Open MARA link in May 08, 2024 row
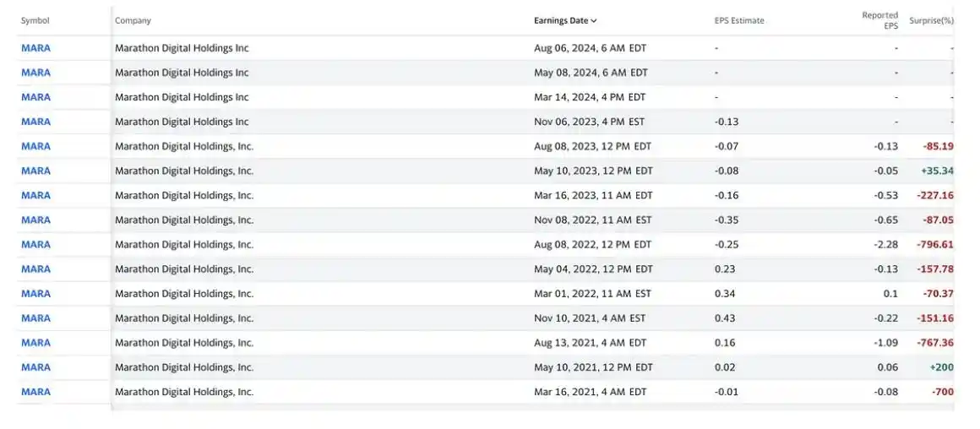Screen dimensions: 980x429 click(35, 73)
